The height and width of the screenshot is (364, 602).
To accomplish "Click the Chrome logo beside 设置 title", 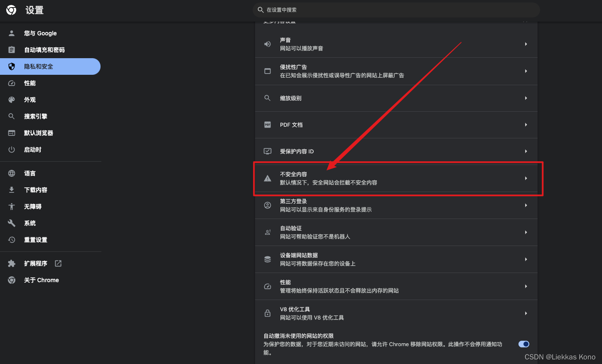I will pos(11,10).
